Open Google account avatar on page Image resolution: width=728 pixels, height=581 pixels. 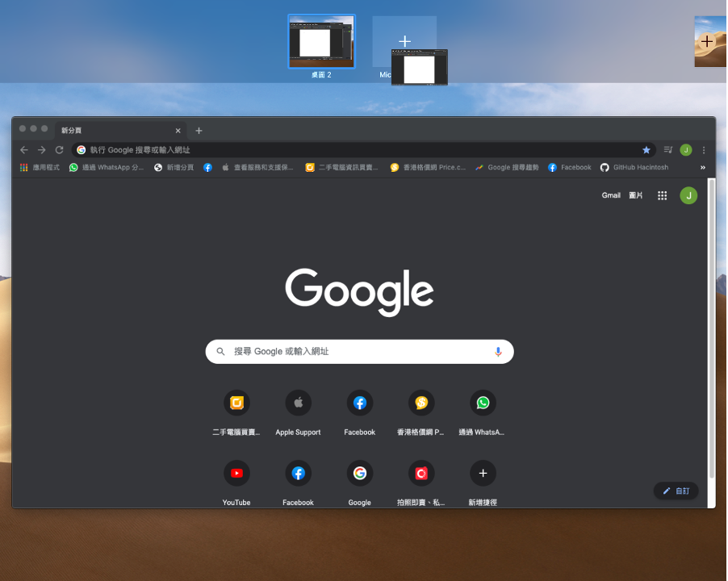pos(688,195)
